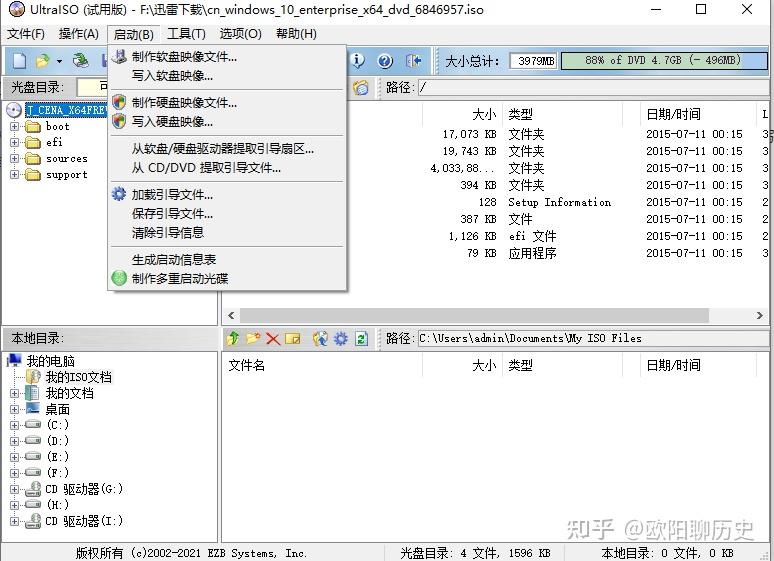Expand the sources folder tree node
The image size is (774, 561).
14,159
